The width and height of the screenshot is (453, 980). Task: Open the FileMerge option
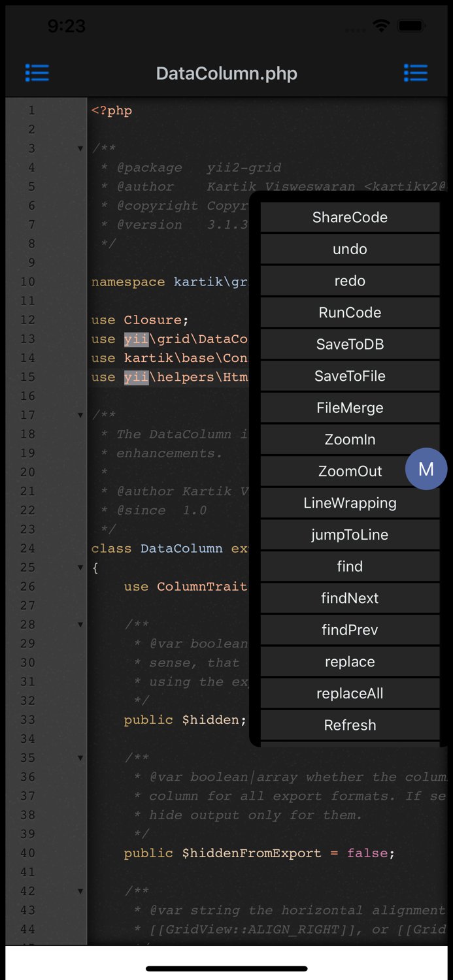click(350, 407)
